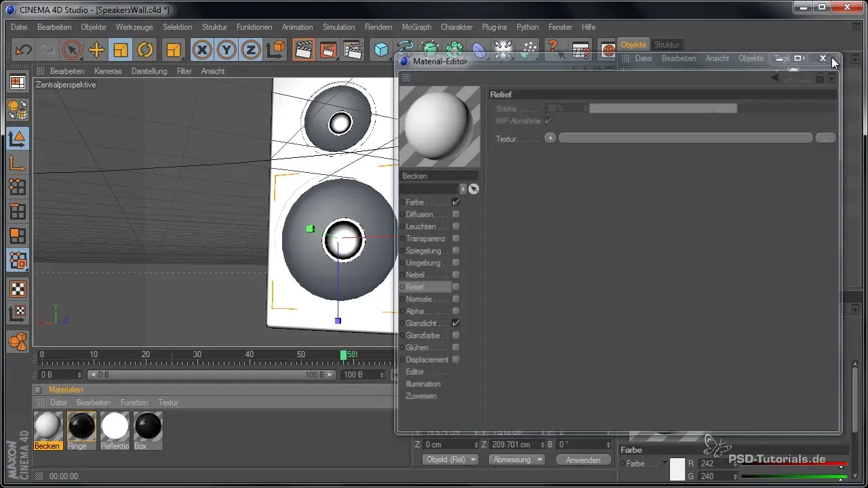The height and width of the screenshot is (488, 868).
Task: Enable Object Axis mode
Action: pyautogui.click(x=18, y=163)
